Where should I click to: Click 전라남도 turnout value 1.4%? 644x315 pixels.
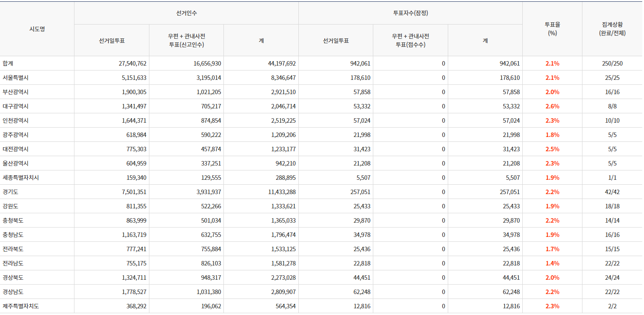[552, 263]
